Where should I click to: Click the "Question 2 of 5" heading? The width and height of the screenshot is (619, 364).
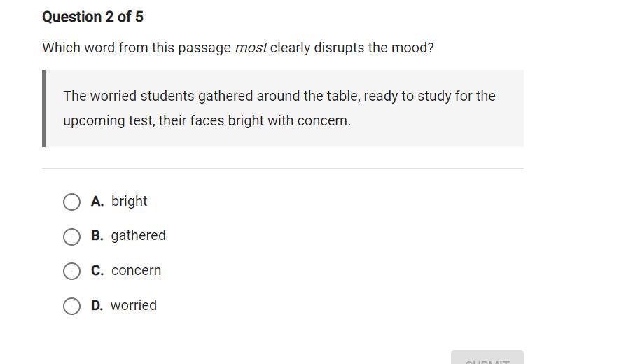92,17
